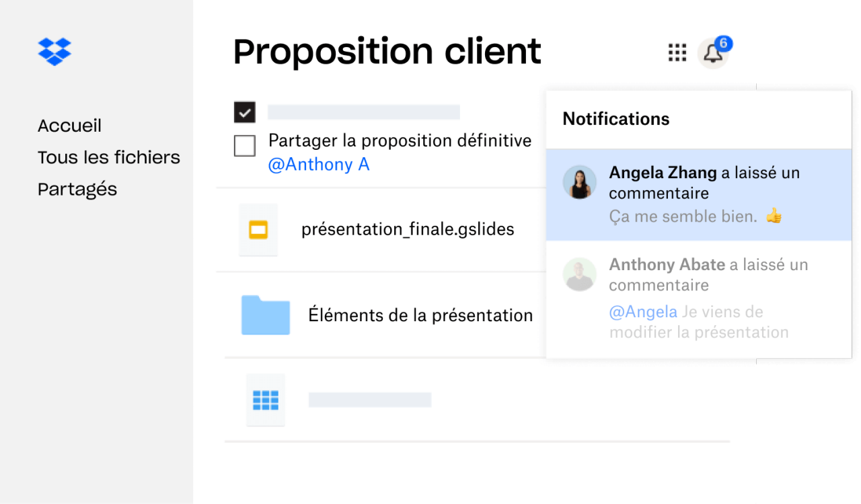
Task: Click the 'Proposition client' title
Action: coord(387,52)
